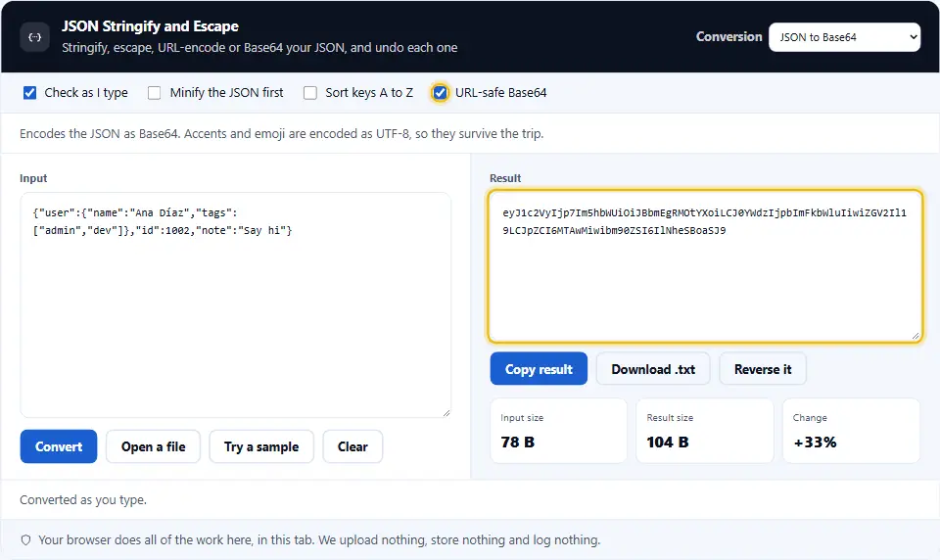Click the 'Input size' value '78 B'

click(x=517, y=443)
